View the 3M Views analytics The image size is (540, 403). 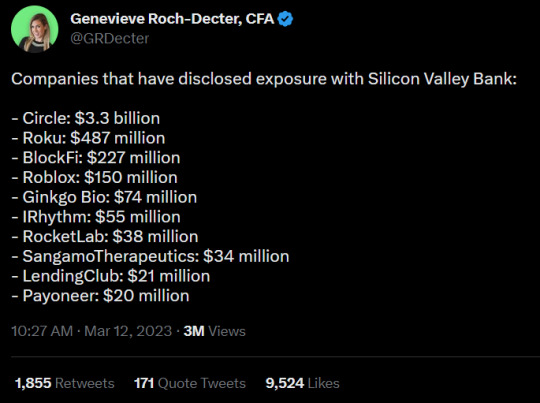215,331
